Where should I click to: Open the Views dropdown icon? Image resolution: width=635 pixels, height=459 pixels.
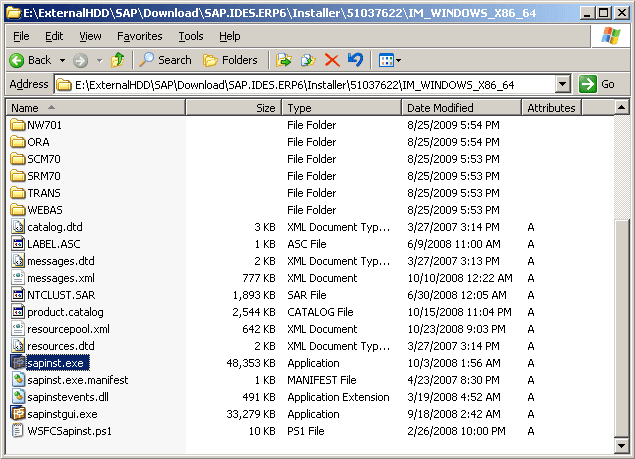click(x=389, y=61)
